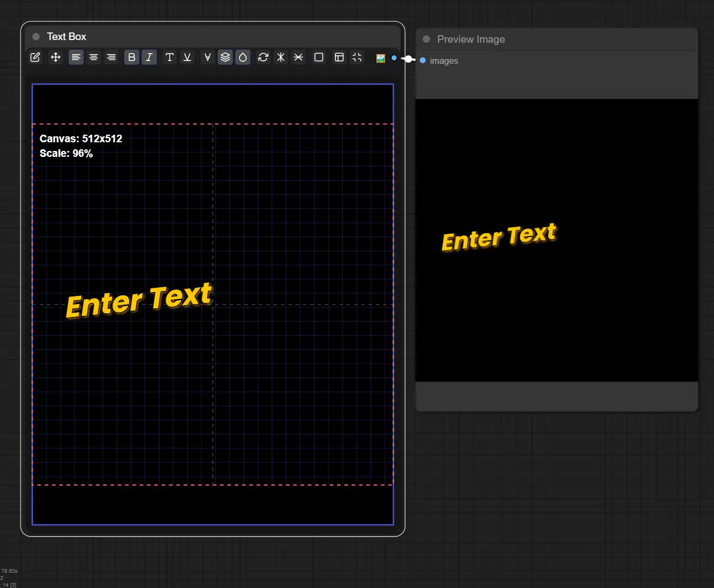Center-align the text
This screenshot has height=588, width=714.
point(94,57)
